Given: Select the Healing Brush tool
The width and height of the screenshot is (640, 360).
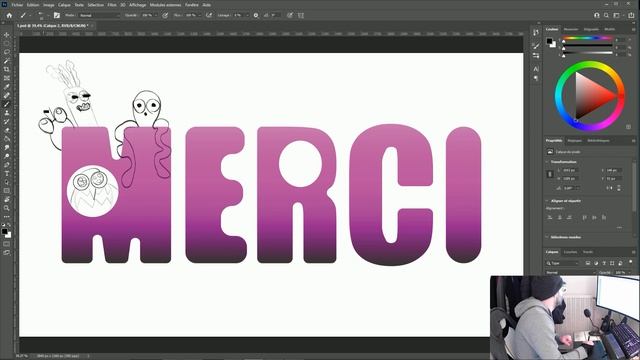Looking at the screenshot, I should [x=7, y=96].
